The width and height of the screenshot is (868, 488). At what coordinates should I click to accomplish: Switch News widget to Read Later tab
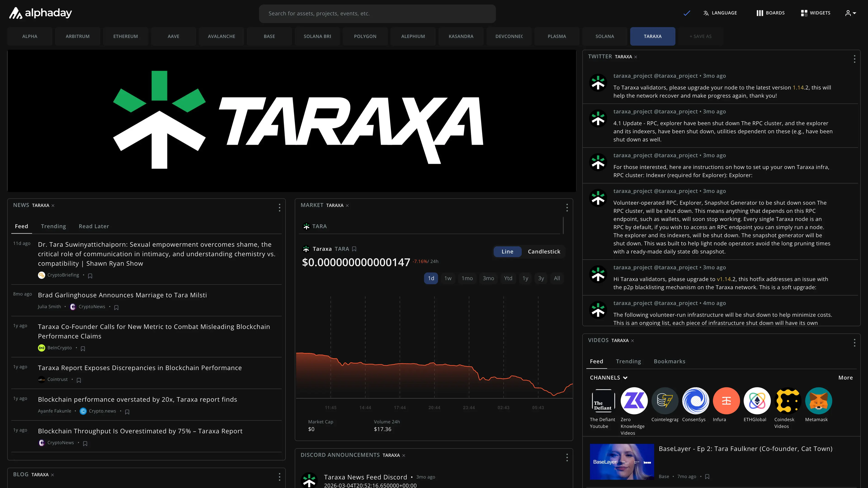click(94, 226)
